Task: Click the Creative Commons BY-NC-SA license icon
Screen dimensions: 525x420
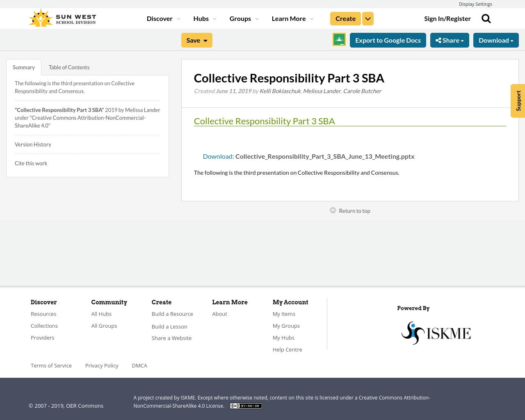Action: coord(246,405)
